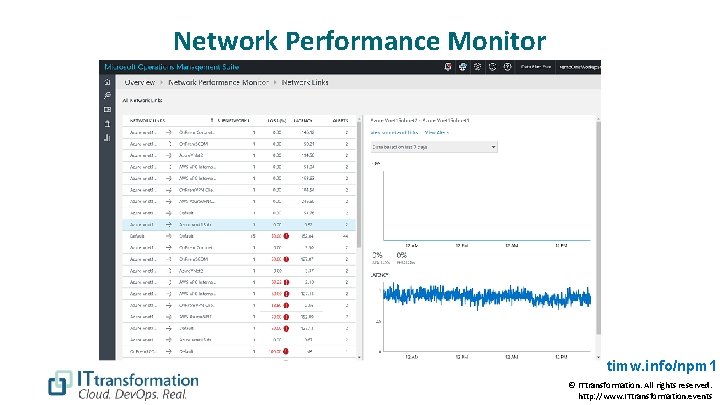Go to Network Performance Monitor in the breadcrumb
Screen dimensions: 720x405
click(x=218, y=82)
